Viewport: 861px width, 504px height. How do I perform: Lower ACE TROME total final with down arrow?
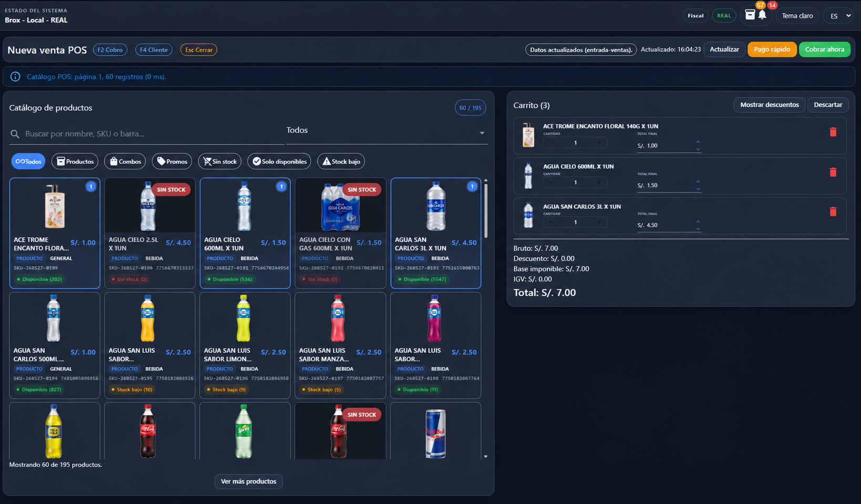(x=698, y=149)
